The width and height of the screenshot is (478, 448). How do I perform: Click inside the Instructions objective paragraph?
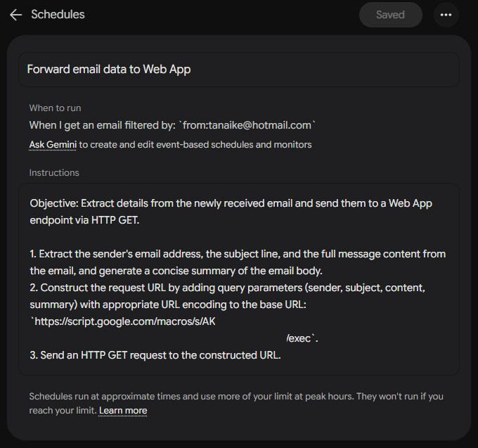(231, 212)
